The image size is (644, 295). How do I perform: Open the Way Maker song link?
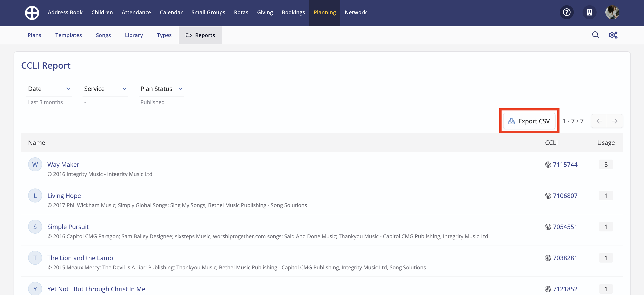(63, 164)
